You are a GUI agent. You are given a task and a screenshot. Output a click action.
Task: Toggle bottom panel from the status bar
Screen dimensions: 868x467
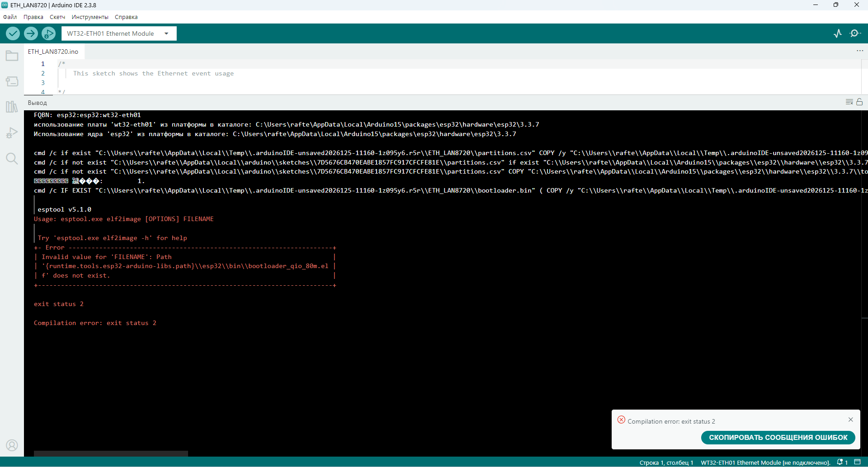pos(857,462)
